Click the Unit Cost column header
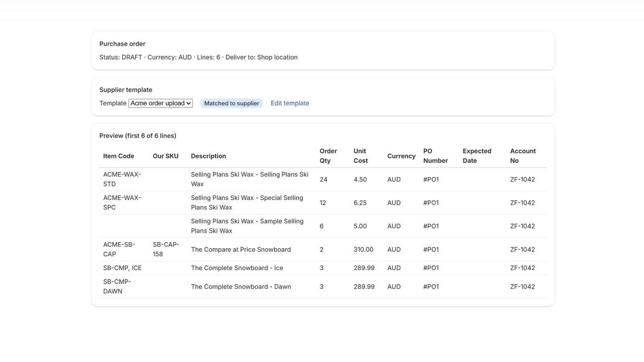Image resolution: width=644 pixels, height=362 pixels. (x=361, y=156)
